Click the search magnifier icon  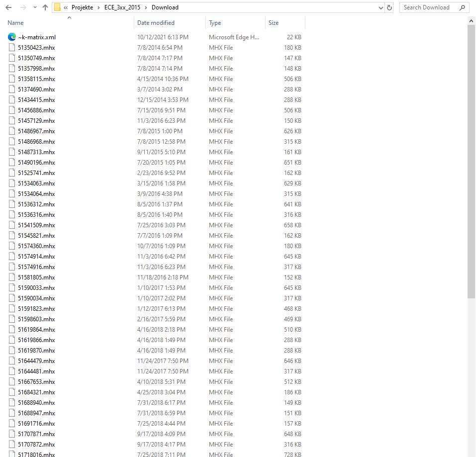[x=462, y=7]
